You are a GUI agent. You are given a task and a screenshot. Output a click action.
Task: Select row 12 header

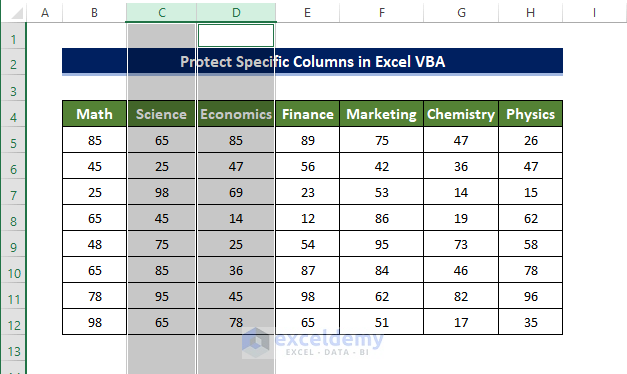14,325
